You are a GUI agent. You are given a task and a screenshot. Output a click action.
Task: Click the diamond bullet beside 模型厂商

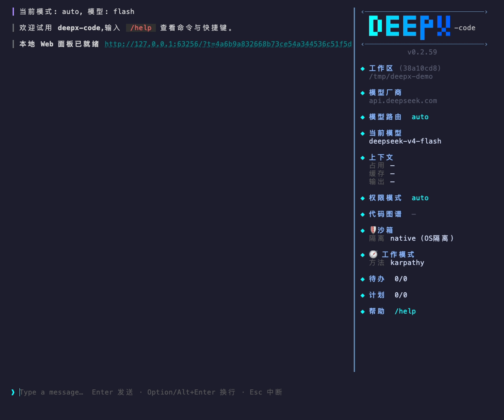pyautogui.click(x=363, y=93)
